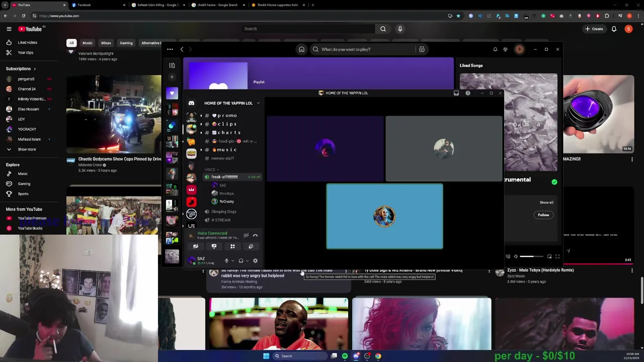Expand HOME OF THE YAPPIN LOL server menu
644x362 pixels.
[232, 103]
